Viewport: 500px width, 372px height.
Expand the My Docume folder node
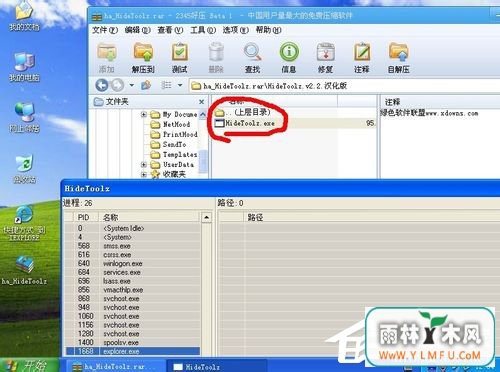coord(144,114)
